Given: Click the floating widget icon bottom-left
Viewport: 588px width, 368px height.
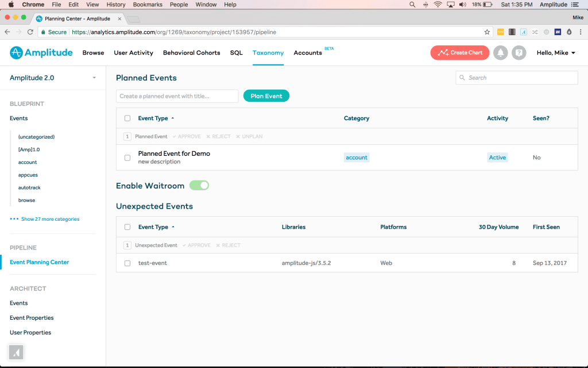Looking at the screenshot, I should click(x=16, y=352).
